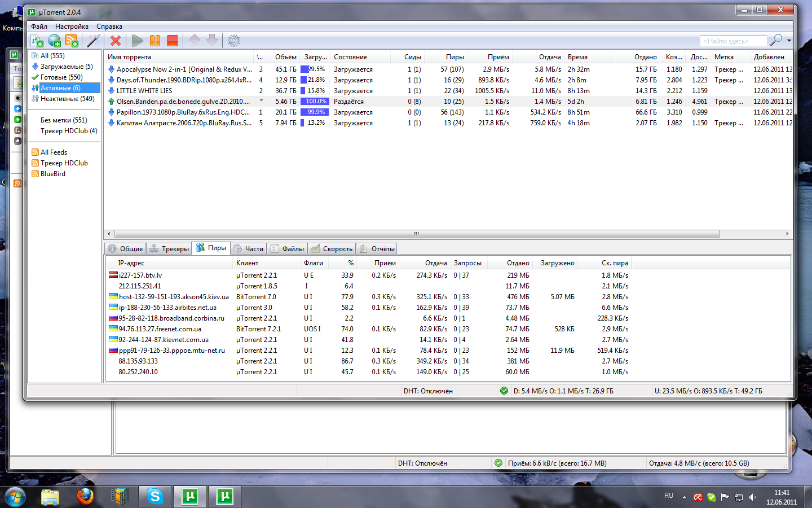Open the Файл menu
812x508 pixels.
pyautogui.click(x=39, y=27)
